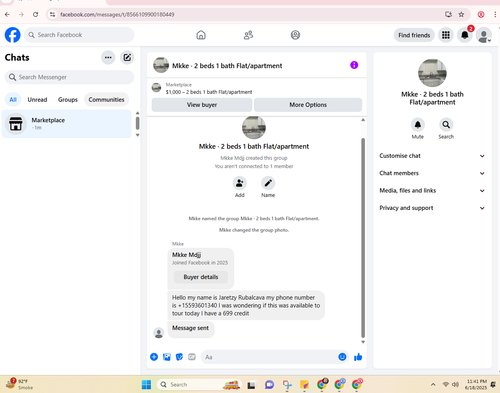This screenshot has width=500, height=393.
Task: Click the Search Facebook field
Action: tap(79, 35)
